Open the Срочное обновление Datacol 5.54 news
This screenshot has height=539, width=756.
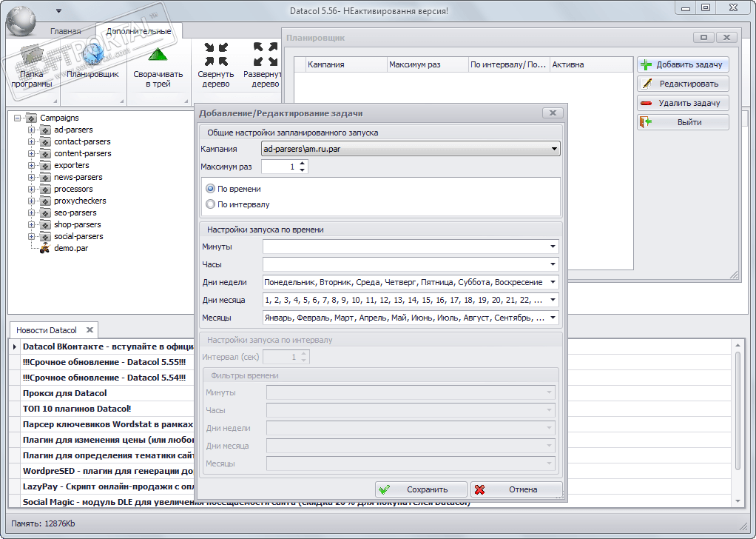tap(104, 378)
